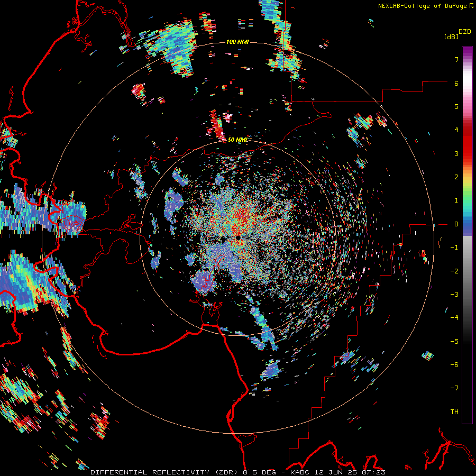Click the DZD label above the color scale
This screenshot has height=476, width=476.
[465, 32]
